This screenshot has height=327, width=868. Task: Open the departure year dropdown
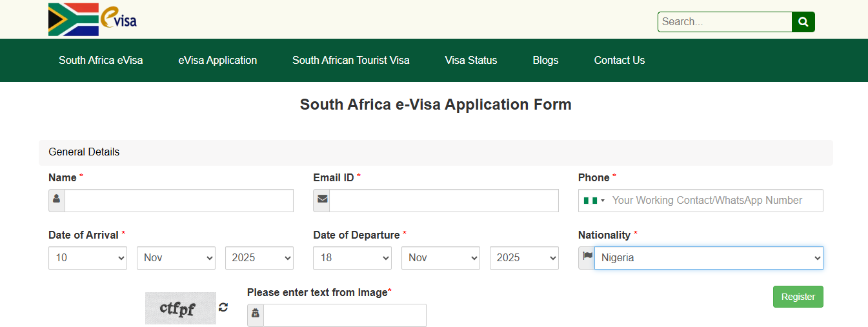[x=523, y=257]
